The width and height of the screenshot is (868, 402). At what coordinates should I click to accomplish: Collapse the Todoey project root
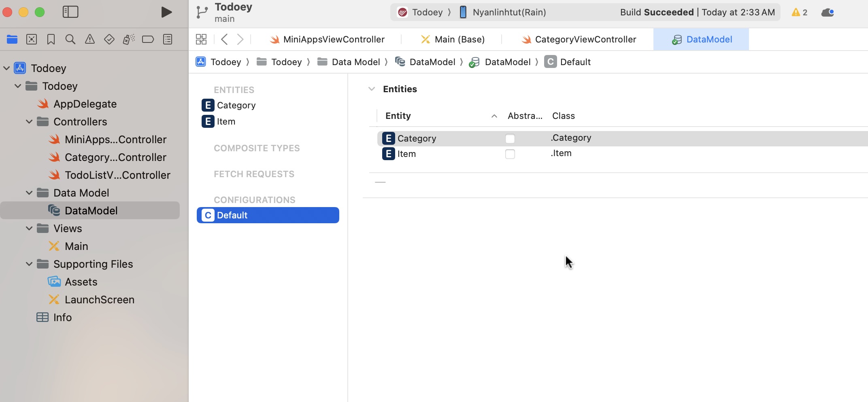[x=6, y=68]
